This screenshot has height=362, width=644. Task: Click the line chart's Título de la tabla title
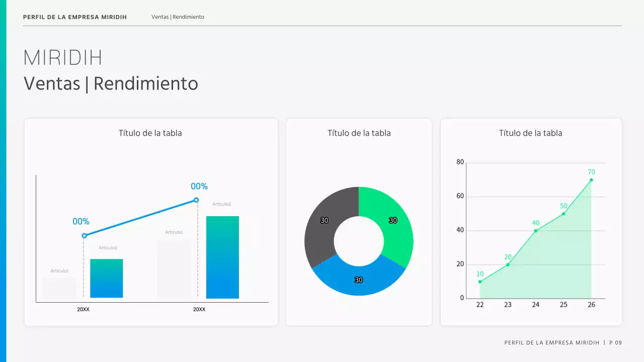(531, 133)
